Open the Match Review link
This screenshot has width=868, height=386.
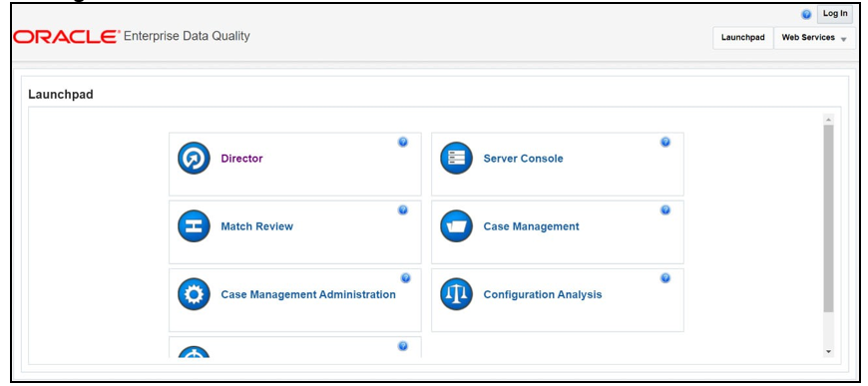pos(256,226)
